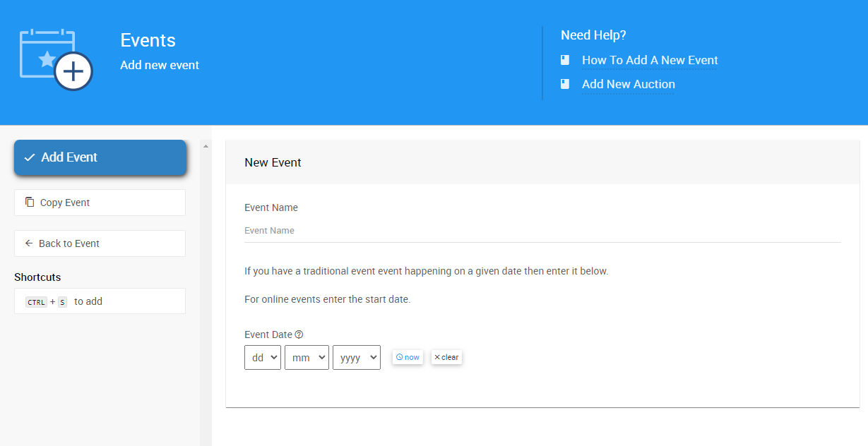Viewport: 868px width, 446px height.
Task: Click the Events calendar plus icon
Action: [57, 60]
